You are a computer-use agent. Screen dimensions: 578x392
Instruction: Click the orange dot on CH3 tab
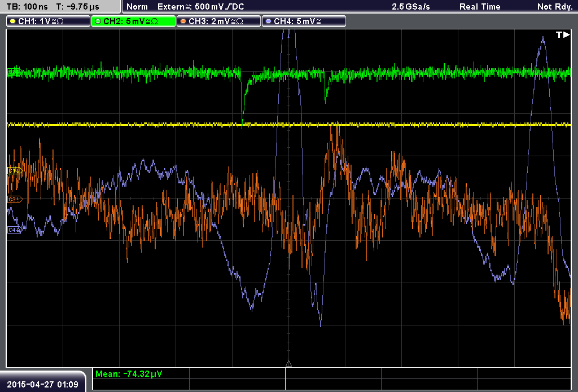pos(183,21)
